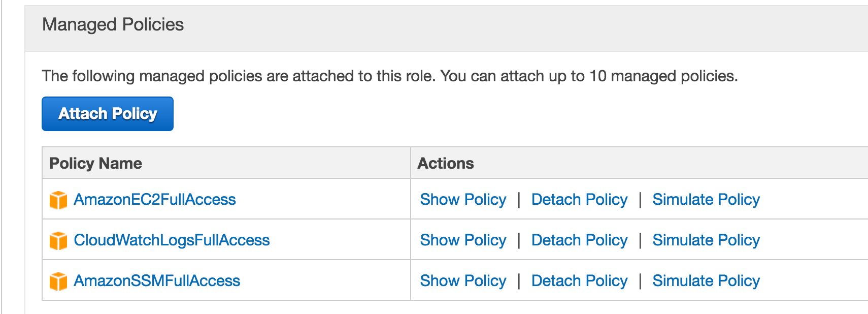Viewport: 868px width, 314px height.
Task: Detach the AmazonSSMFullAccess policy
Action: tap(579, 281)
